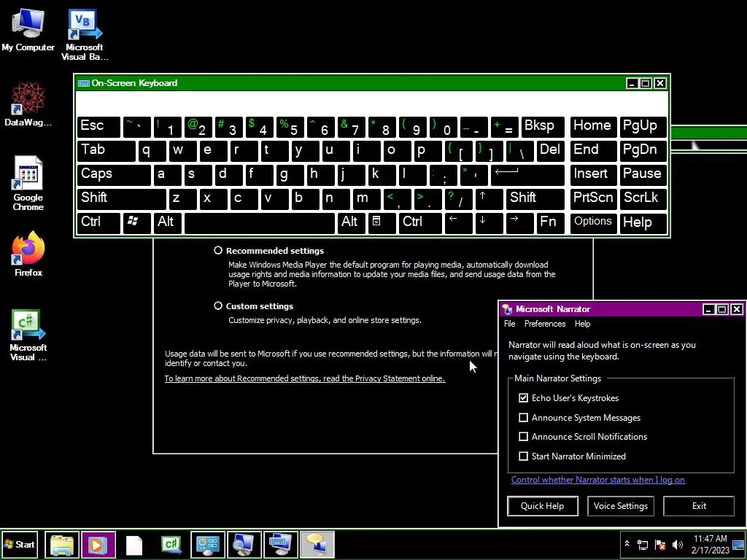The width and height of the screenshot is (747, 560).
Task: Select Recommended settings radio button
Action: pos(218,251)
